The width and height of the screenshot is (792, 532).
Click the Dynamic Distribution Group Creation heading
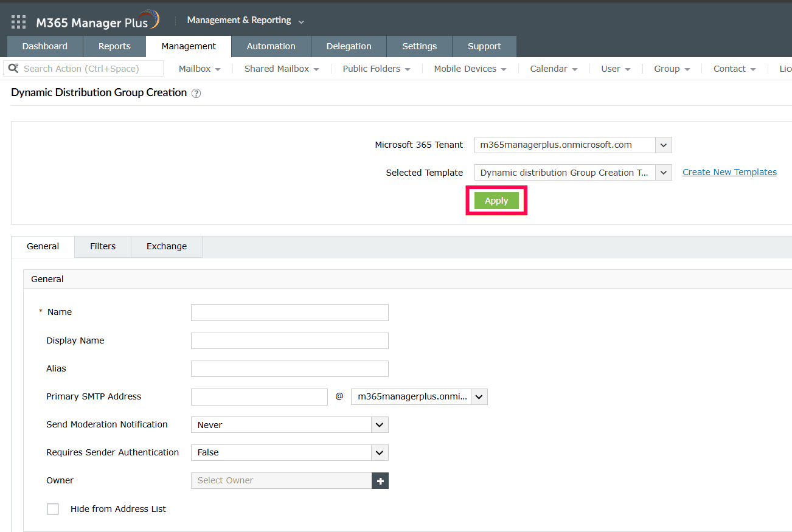click(99, 93)
